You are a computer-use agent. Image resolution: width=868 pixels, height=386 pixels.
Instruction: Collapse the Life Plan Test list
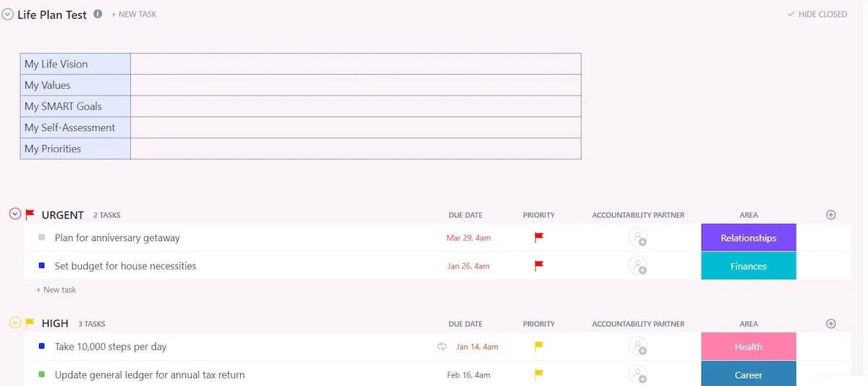coord(8,14)
